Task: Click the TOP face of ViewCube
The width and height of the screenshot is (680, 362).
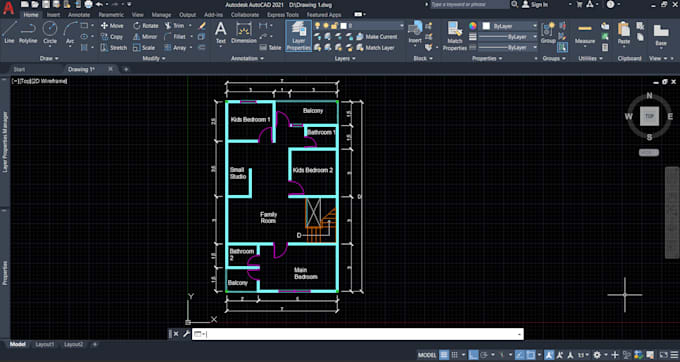Action: [649, 116]
